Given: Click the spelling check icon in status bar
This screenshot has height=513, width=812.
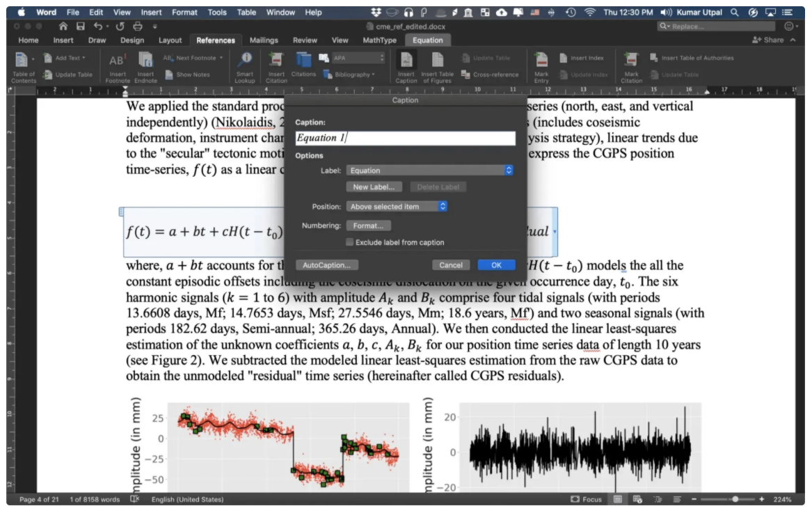Looking at the screenshot, I should [135, 499].
